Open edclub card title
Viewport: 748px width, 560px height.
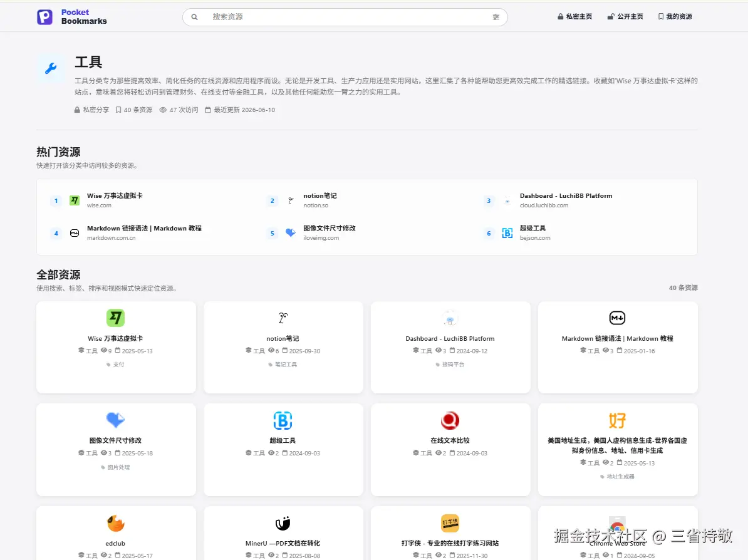click(x=115, y=543)
